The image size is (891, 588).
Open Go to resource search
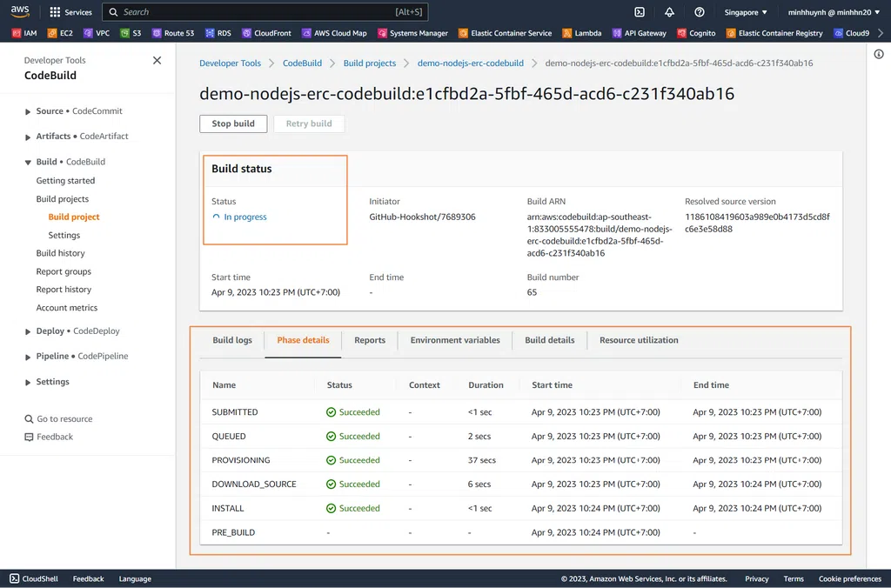click(58, 418)
